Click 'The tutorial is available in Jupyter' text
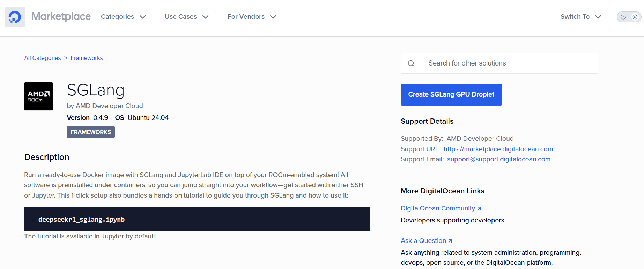 point(90,236)
